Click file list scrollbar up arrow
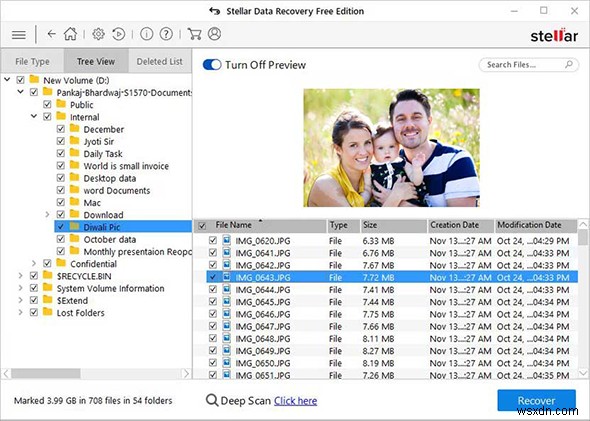 point(583,225)
